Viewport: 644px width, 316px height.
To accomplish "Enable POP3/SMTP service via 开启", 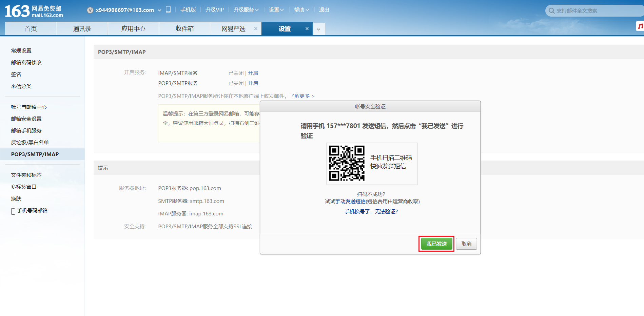I will click(x=253, y=83).
